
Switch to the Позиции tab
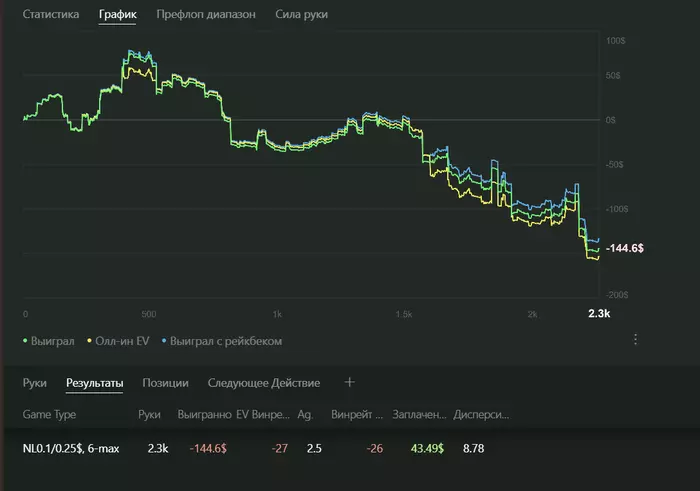(165, 383)
